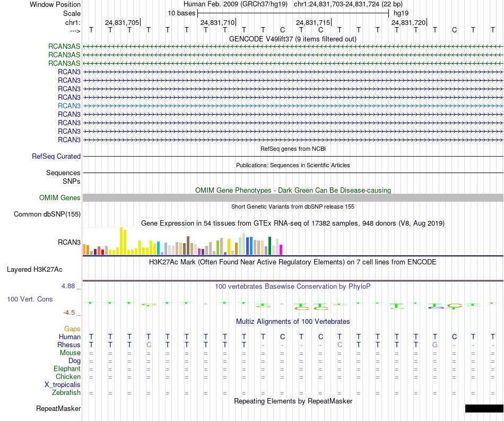Click the gray OMIM Genes bar
The width and height of the screenshot is (504, 421).
(293, 198)
